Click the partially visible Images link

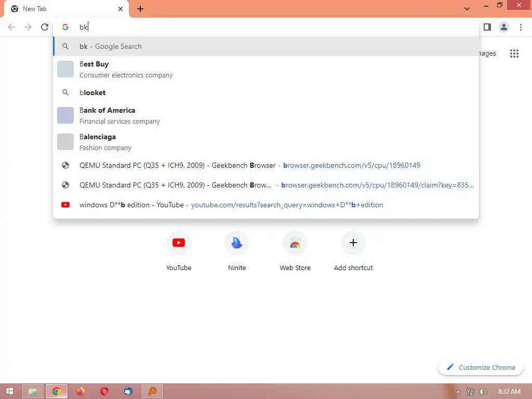pyautogui.click(x=487, y=54)
